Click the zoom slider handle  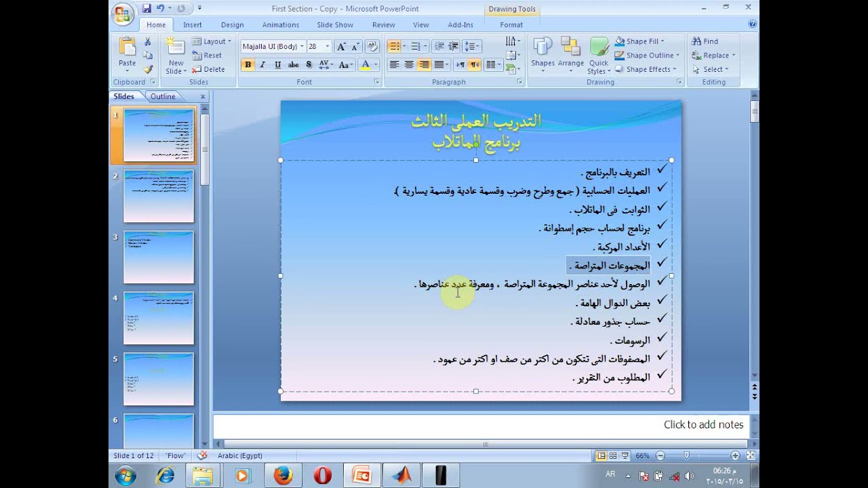[687, 456]
